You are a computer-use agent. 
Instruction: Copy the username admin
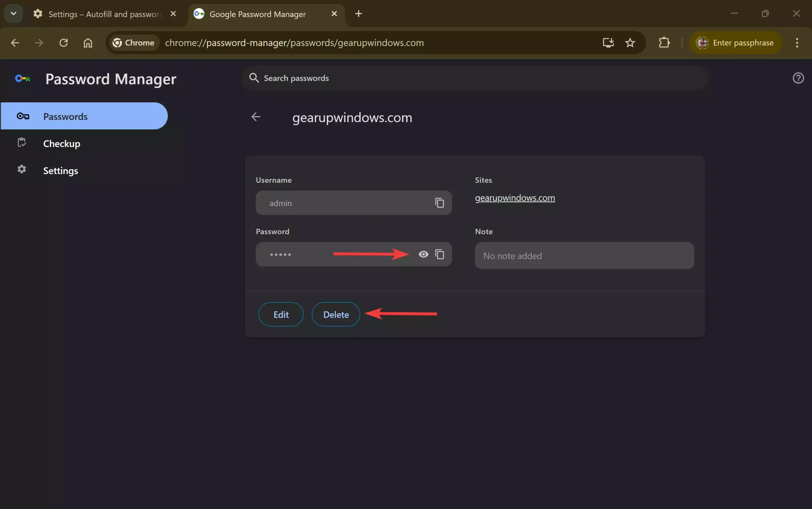click(440, 203)
